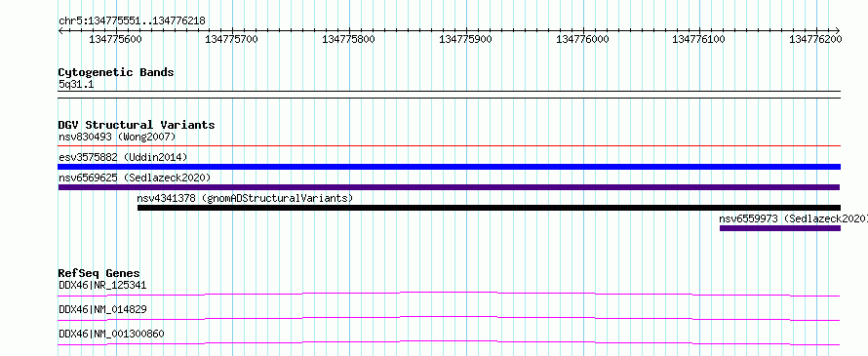Click ruler coordinate 134776100
The image size is (868, 356).
click(698, 39)
